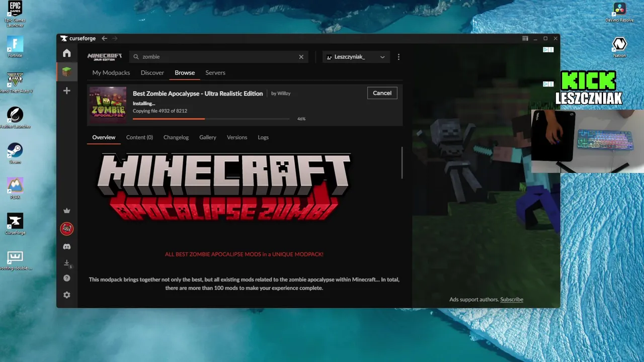
Task: Click the "Installing..." status text
Action: point(144,104)
